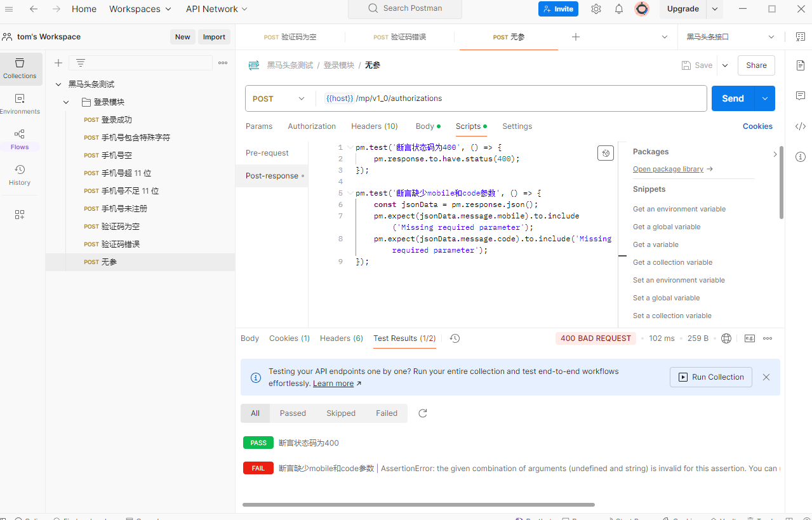This screenshot has width=812, height=520.
Task: Refresh the test results
Action: [423, 413]
